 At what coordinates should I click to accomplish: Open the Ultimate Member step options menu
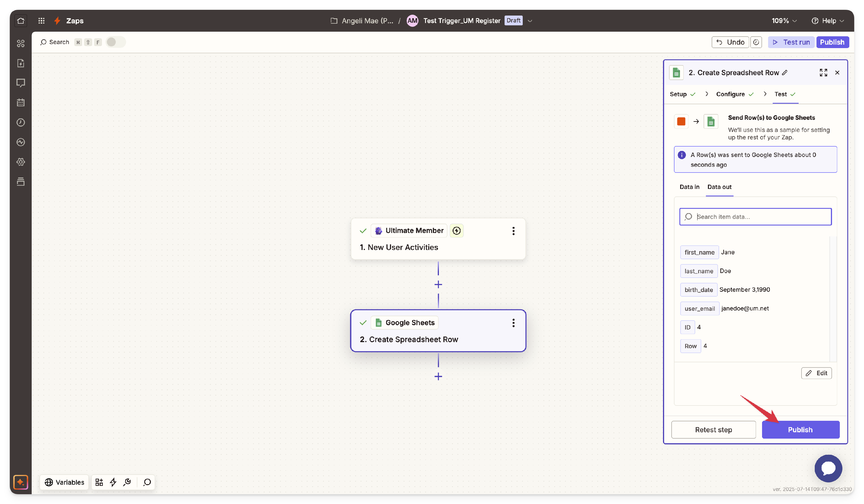coord(513,231)
